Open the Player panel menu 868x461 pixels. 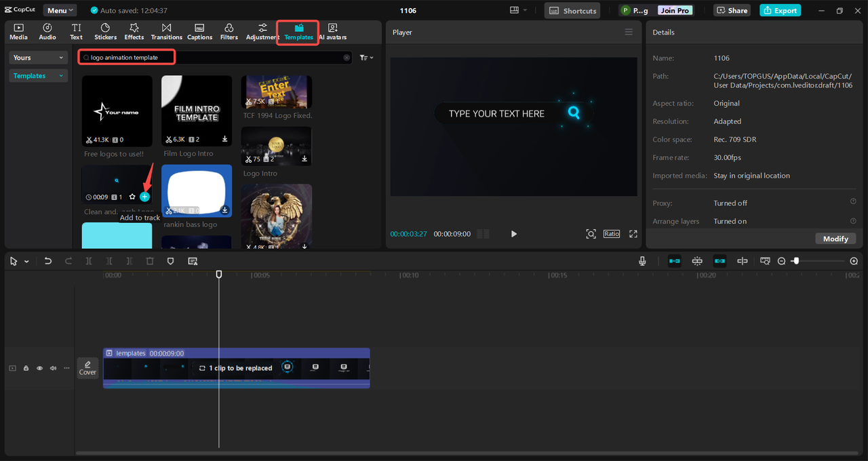(x=629, y=32)
